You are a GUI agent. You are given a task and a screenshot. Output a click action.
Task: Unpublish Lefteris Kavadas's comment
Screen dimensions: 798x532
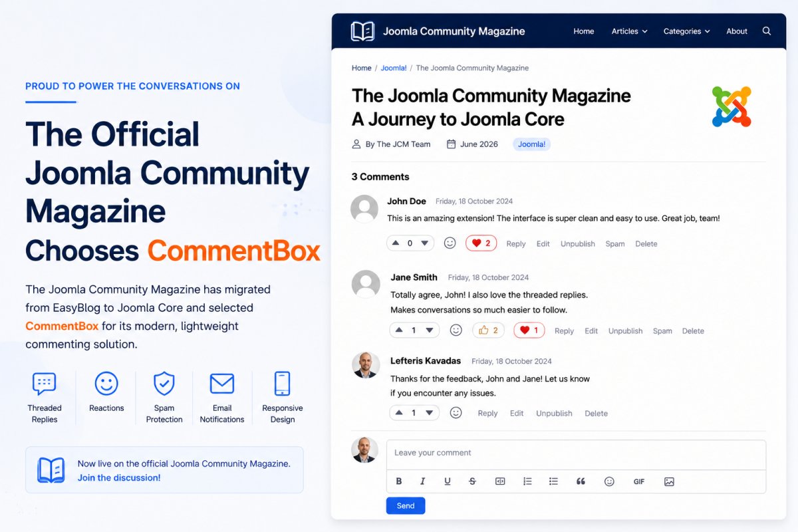pyautogui.click(x=554, y=414)
